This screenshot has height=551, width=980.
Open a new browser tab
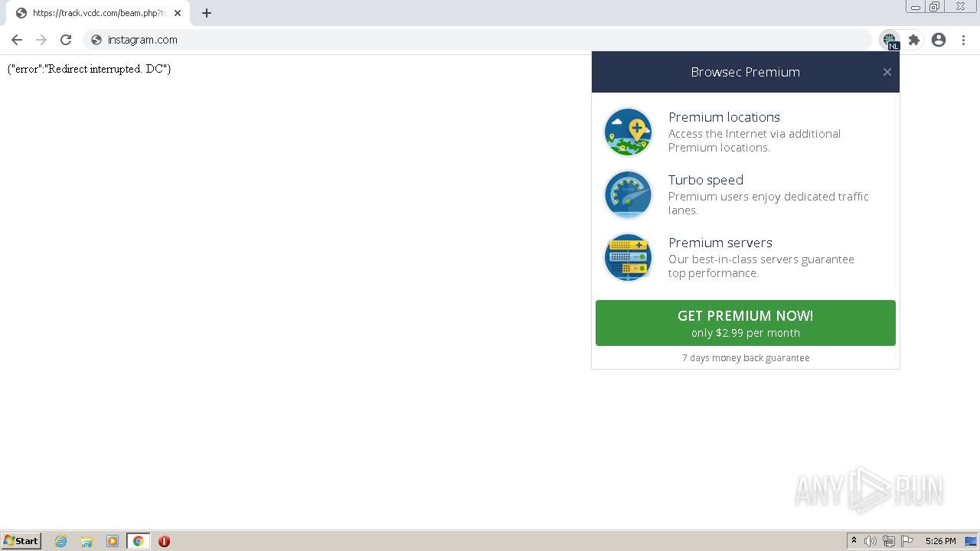pos(207,13)
